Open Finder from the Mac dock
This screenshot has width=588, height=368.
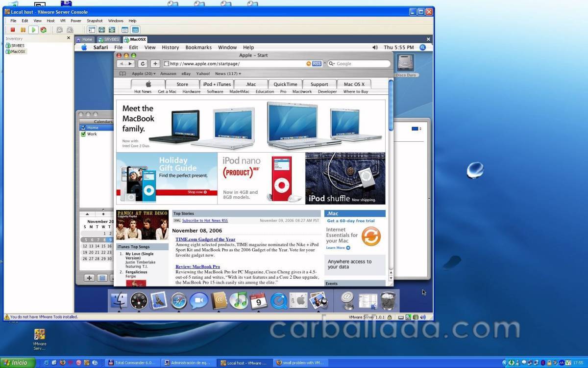(x=120, y=300)
